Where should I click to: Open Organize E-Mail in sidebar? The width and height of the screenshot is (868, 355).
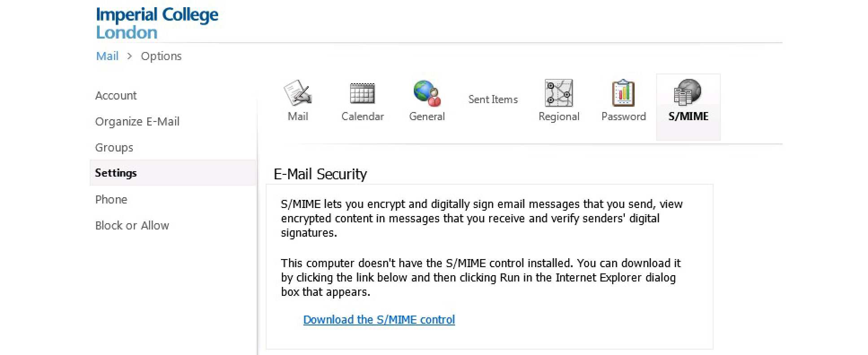[x=137, y=121]
